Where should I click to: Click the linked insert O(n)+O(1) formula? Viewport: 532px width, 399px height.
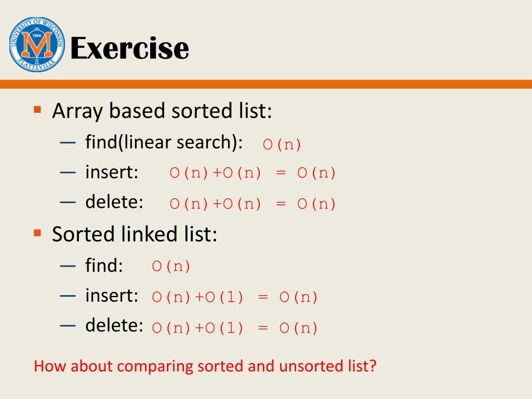click(235, 297)
